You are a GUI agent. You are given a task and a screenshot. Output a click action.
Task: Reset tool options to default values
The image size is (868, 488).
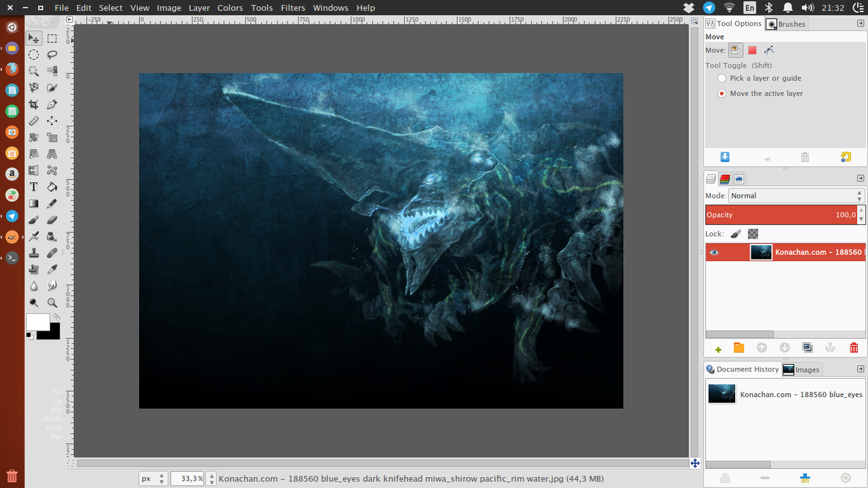[x=846, y=157]
